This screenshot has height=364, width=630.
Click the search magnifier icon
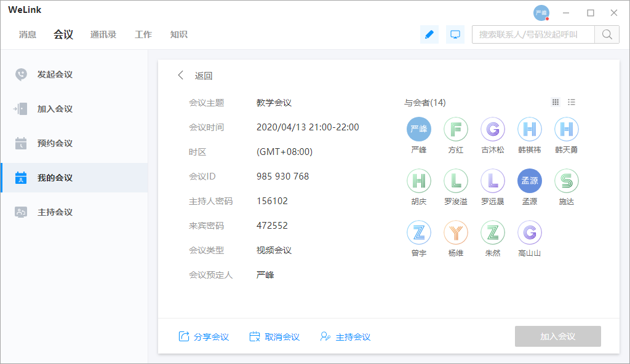[607, 34]
